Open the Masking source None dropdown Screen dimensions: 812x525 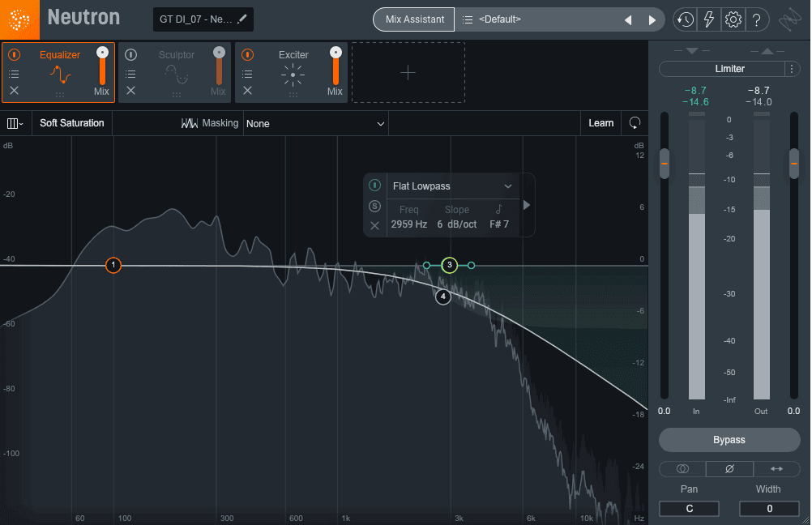(315, 124)
